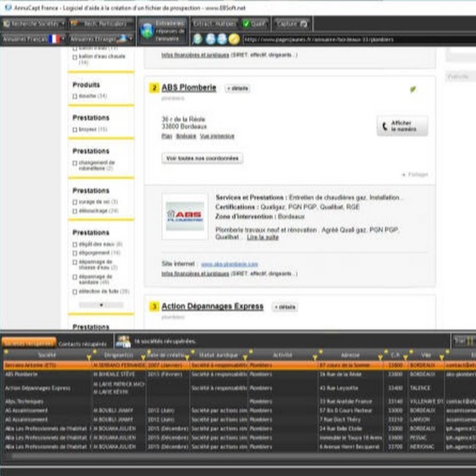Viewport: 476px width, 476px height.
Task: Open filter arrow on Date de création column
Action: (187, 358)
